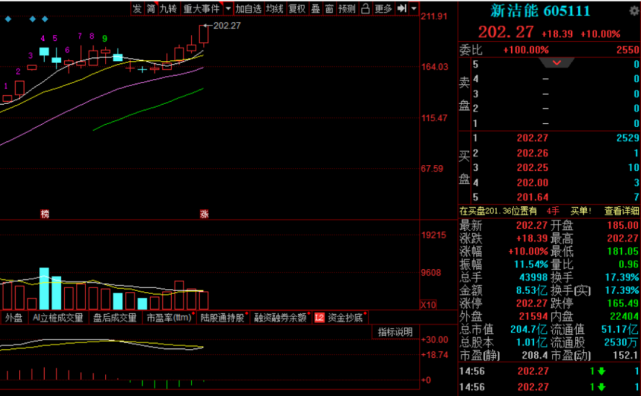This screenshot has height=396, width=641.
Task: Switch to AI立桩成交量 tab
Action: point(58,318)
